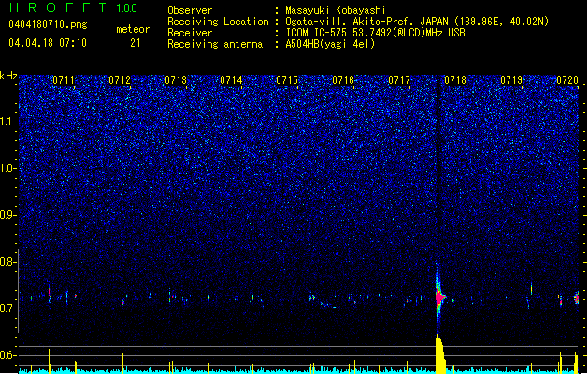The height and width of the screenshot is (374, 588).
Task: Click the 0718 time marker
Action: [455, 80]
